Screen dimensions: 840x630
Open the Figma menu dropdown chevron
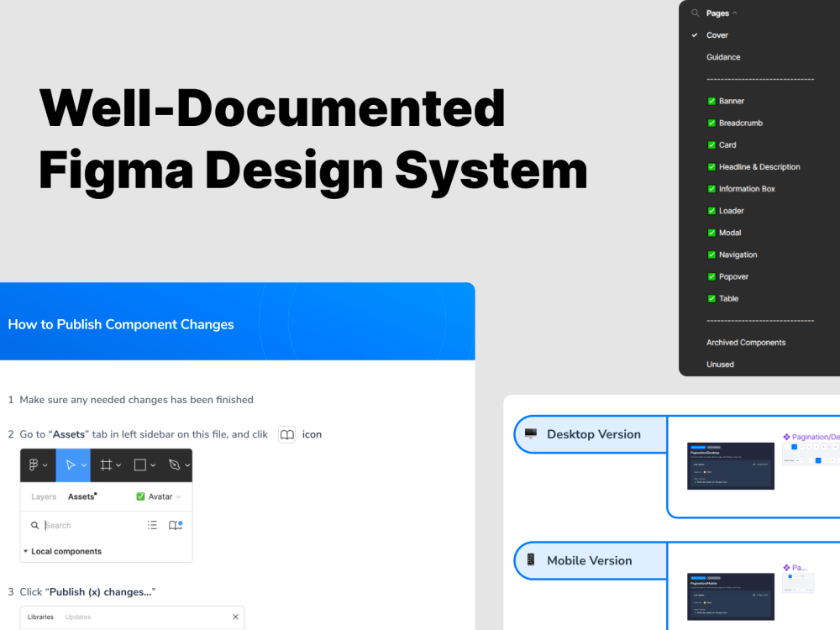coord(45,465)
